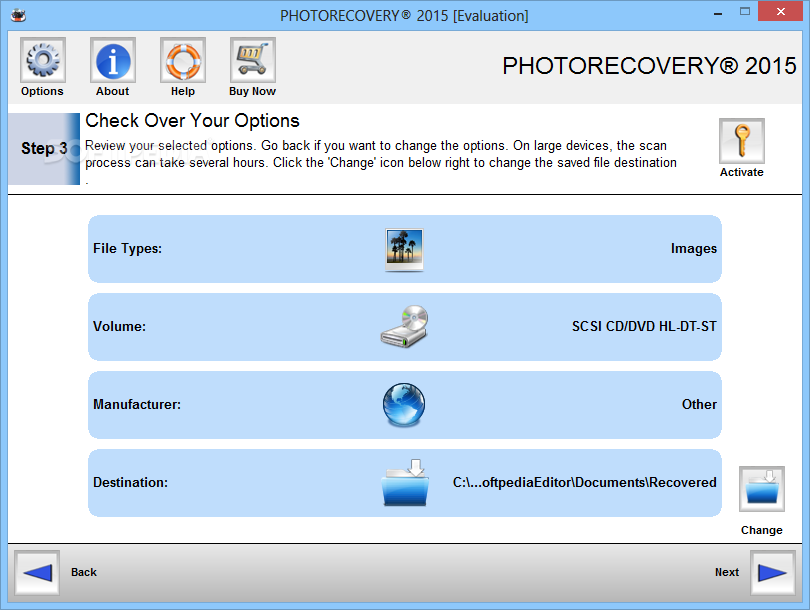This screenshot has height=610, width=810.
Task: Click the Buy Now shopping cart icon
Action: [x=253, y=60]
